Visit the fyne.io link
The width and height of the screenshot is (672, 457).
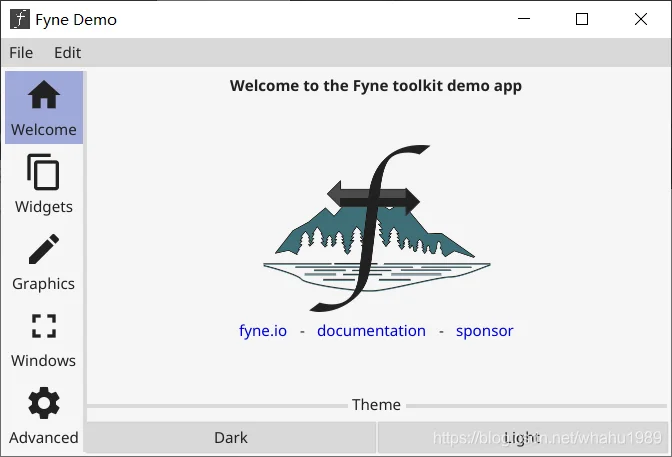click(263, 331)
